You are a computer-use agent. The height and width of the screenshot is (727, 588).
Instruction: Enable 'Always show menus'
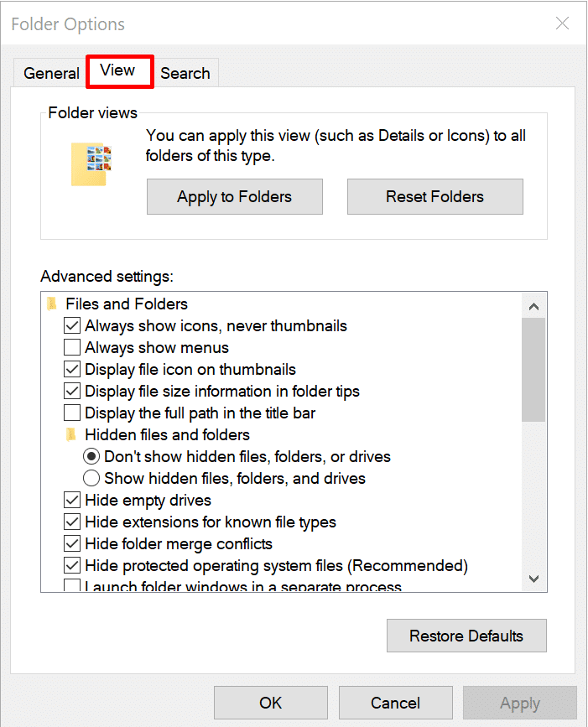[72, 347]
